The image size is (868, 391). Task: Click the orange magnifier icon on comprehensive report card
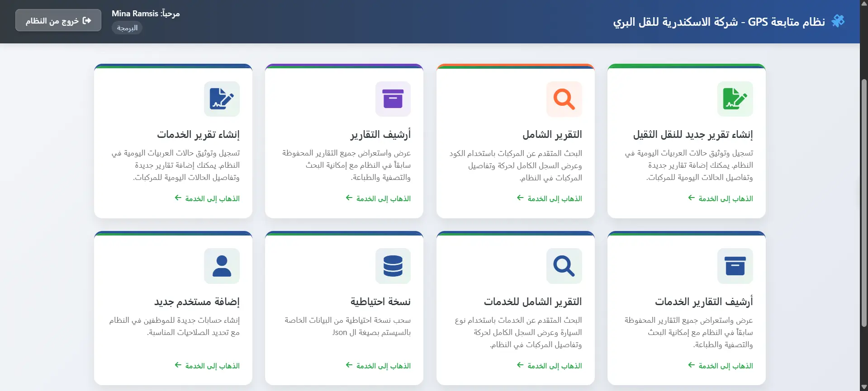[x=564, y=99]
